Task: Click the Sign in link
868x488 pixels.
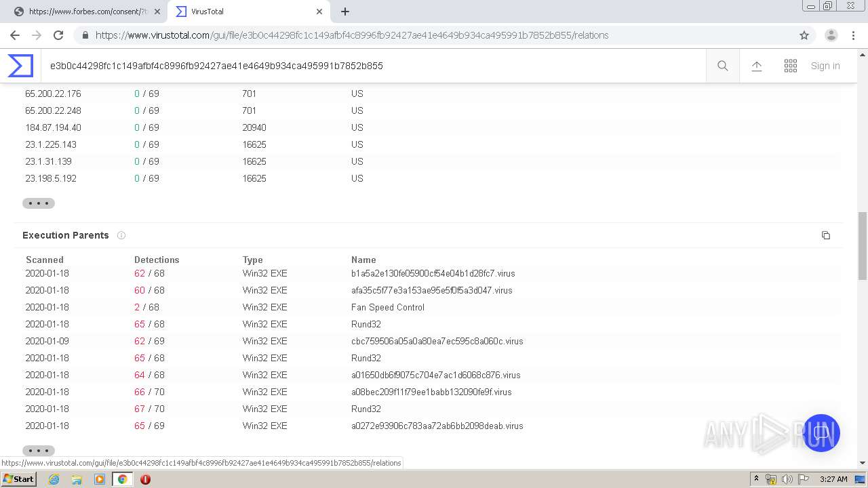Action: (825, 66)
